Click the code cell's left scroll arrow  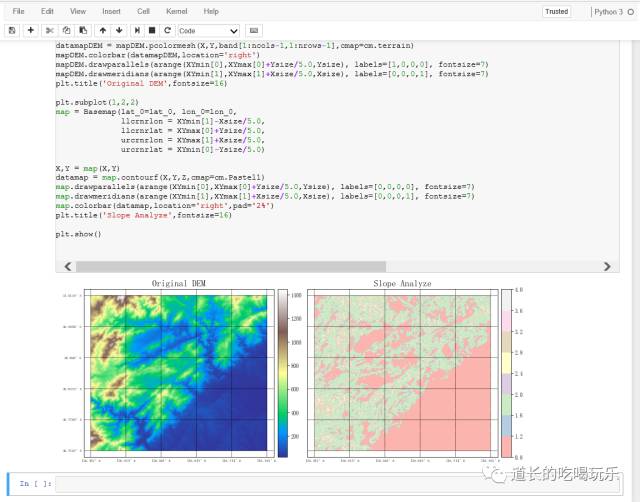68,267
